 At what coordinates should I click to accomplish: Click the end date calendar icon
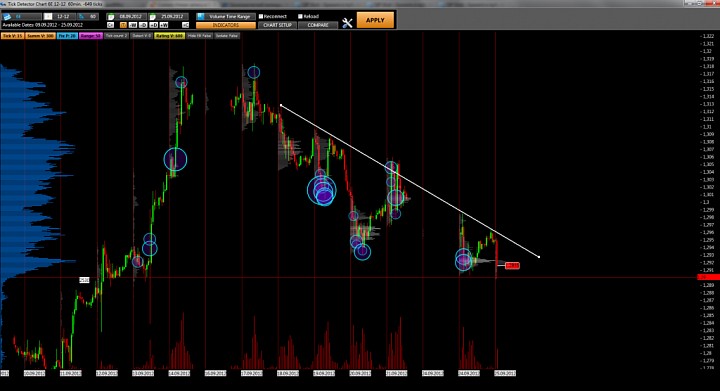pos(152,17)
